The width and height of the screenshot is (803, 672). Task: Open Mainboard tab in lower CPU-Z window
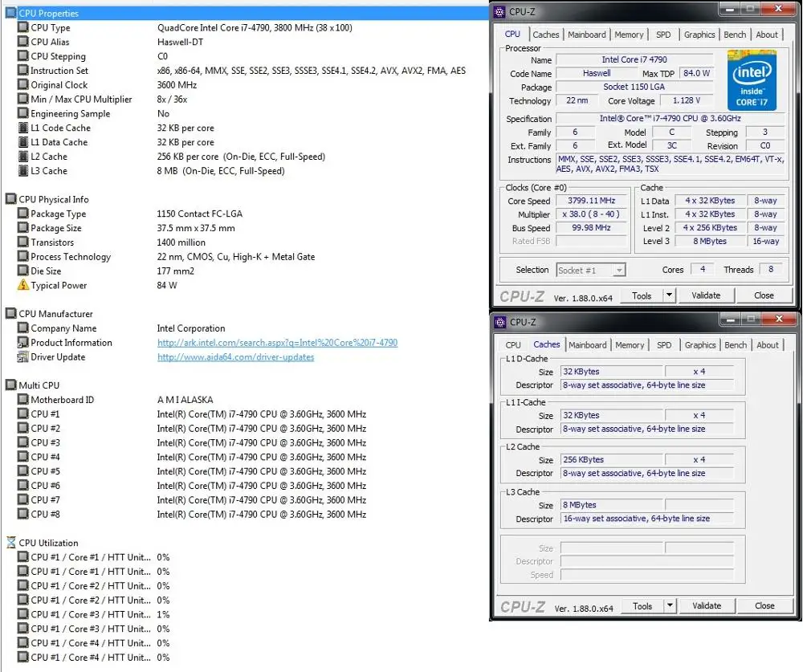(x=588, y=345)
